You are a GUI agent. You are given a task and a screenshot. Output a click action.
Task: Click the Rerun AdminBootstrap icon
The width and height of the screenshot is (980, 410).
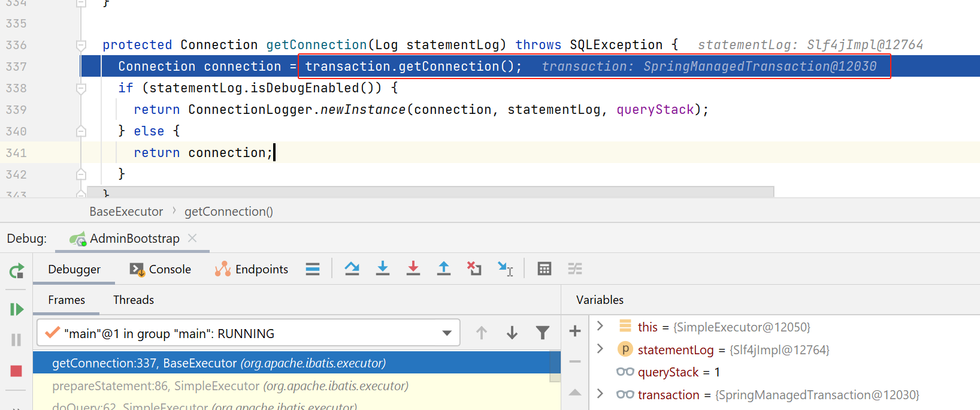pos(17,272)
